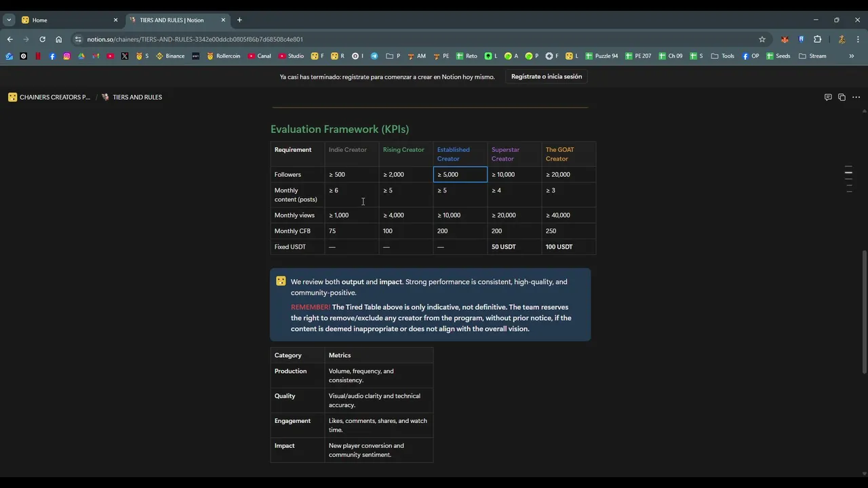Open the Notion page options ellipsis
The image size is (868, 488).
click(856, 97)
